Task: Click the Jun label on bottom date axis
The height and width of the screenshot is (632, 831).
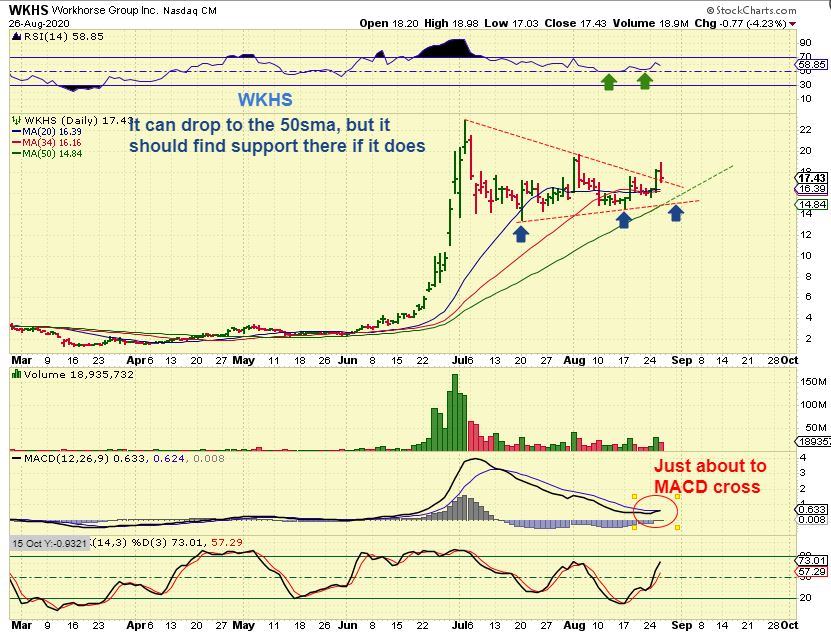Action: (x=348, y=625)
